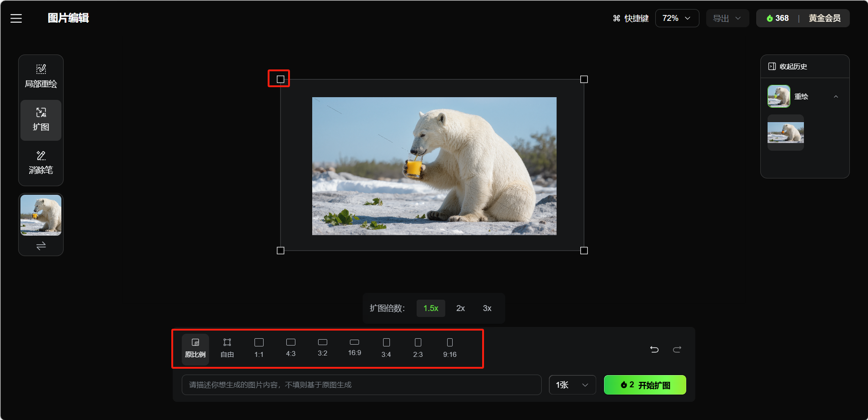The height and width of the screenshot is (420, 868).
Task: Set expansion multiplier to 3x
Action: [487, 308]
